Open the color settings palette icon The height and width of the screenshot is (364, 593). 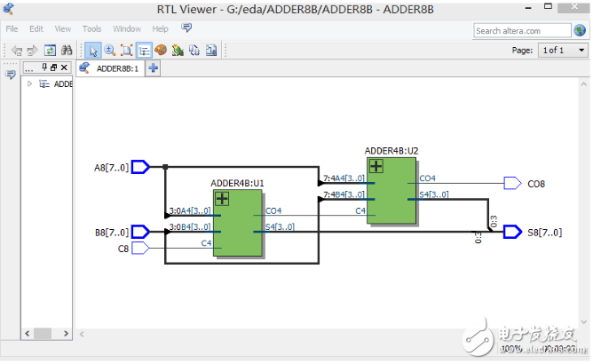click(x=161, y=51)
